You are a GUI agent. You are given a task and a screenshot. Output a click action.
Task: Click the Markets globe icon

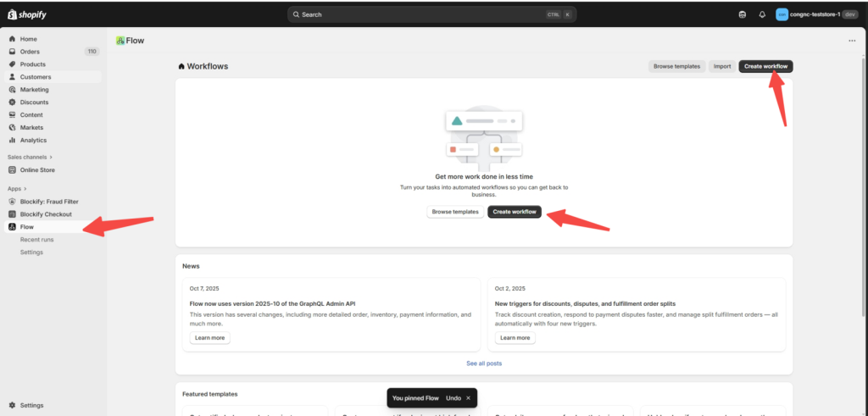point(12,128)
